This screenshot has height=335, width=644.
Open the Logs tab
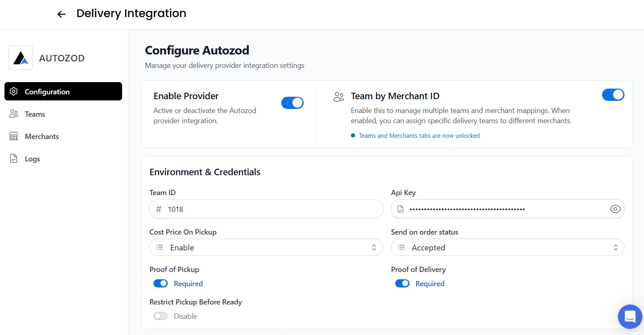pyautogui.click(x=63, y=159)
